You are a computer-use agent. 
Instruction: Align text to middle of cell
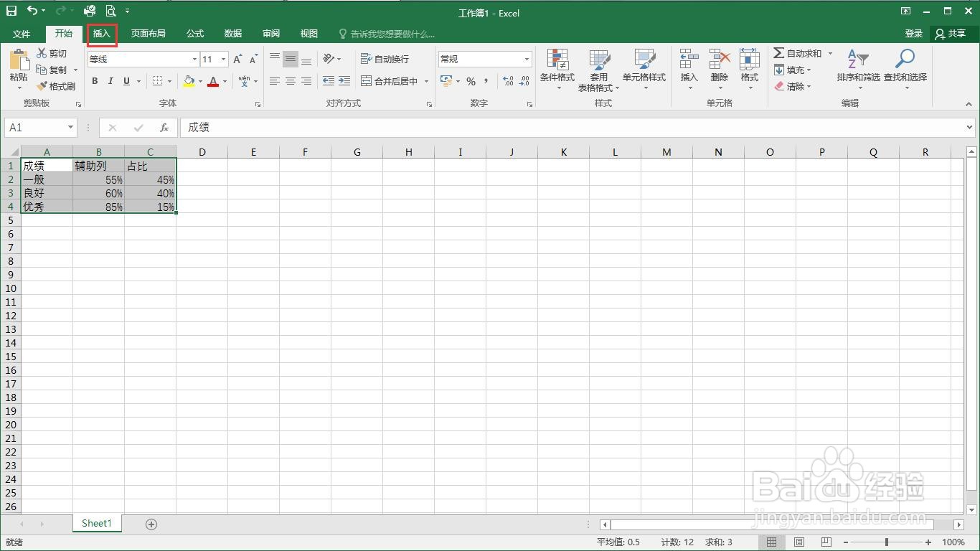pyautogui.click(x=291, y=59)
